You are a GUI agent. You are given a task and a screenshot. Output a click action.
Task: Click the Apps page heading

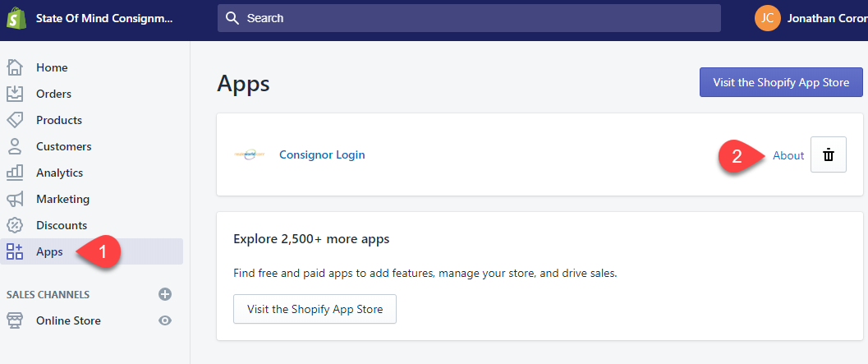pos(244,84)
